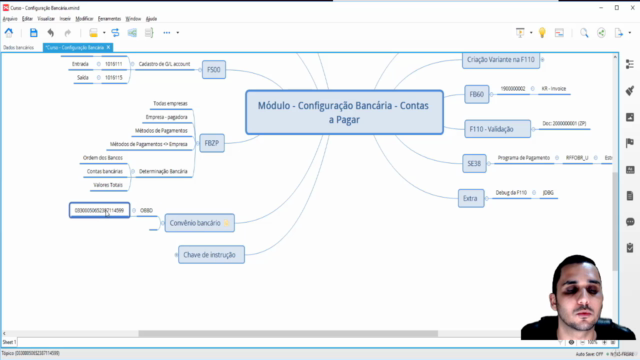Open the Modificar menu

point(84,19)
